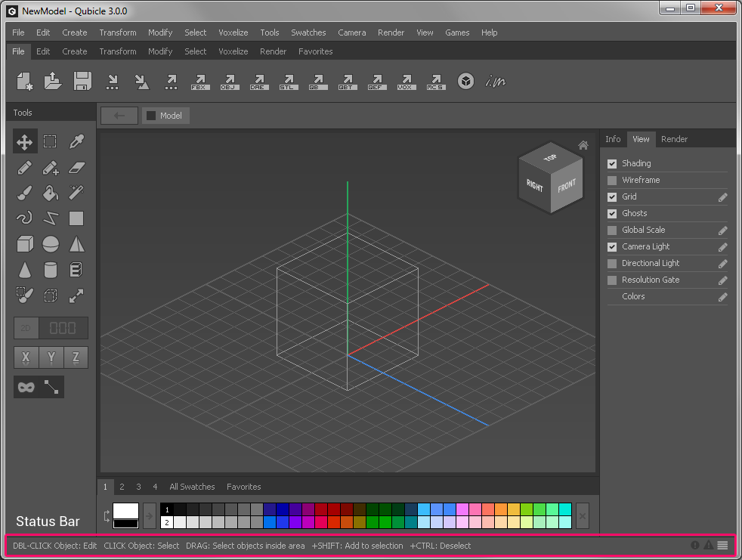Edit Grid settings with pencil icon
This screenshot has height=560, width=742.
click(x=722, y=196)
